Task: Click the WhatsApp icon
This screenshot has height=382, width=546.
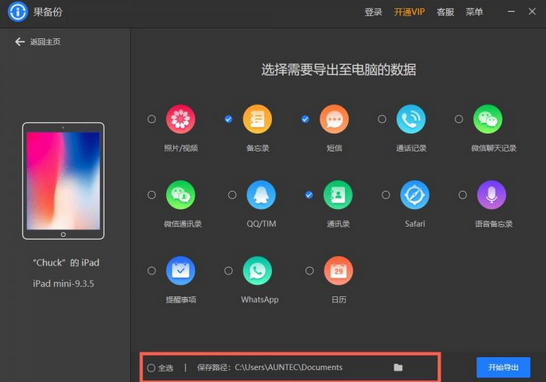Action: [257, 271]
